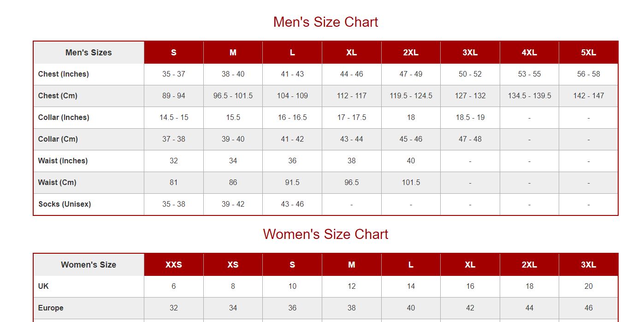Select the "Collar (Cm)" row label
Image resolution: width=644 pixels, height=322 pixels.
tap(58, 139)
